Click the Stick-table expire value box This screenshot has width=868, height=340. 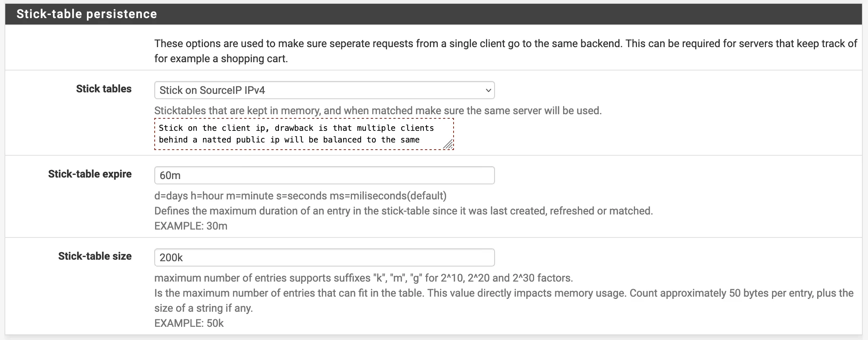pos(324,175)
